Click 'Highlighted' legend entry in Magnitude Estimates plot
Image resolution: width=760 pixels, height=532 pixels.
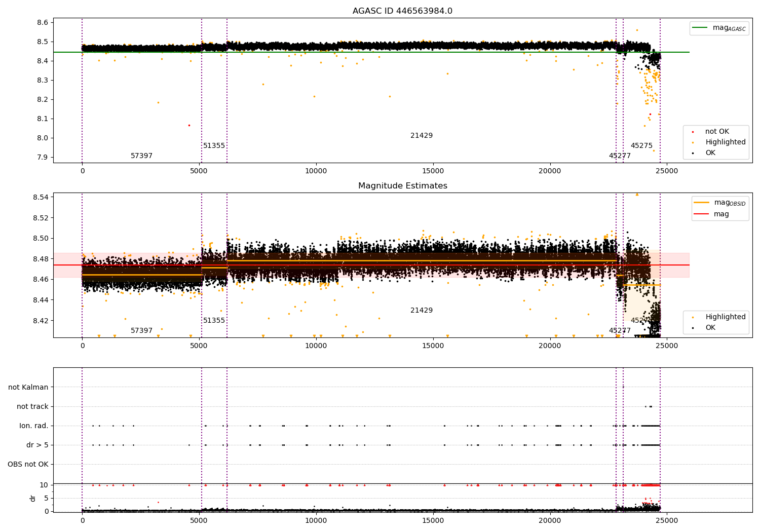click(719, 317)
